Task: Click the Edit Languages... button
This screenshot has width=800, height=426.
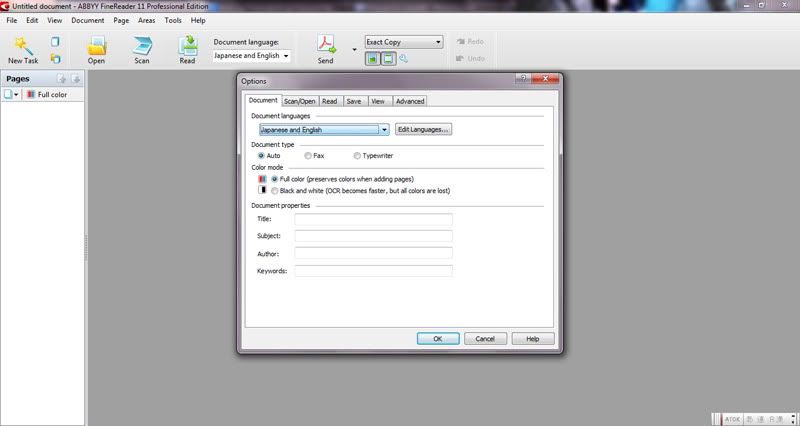Action: pyautogui.click(x=423, y=130)
